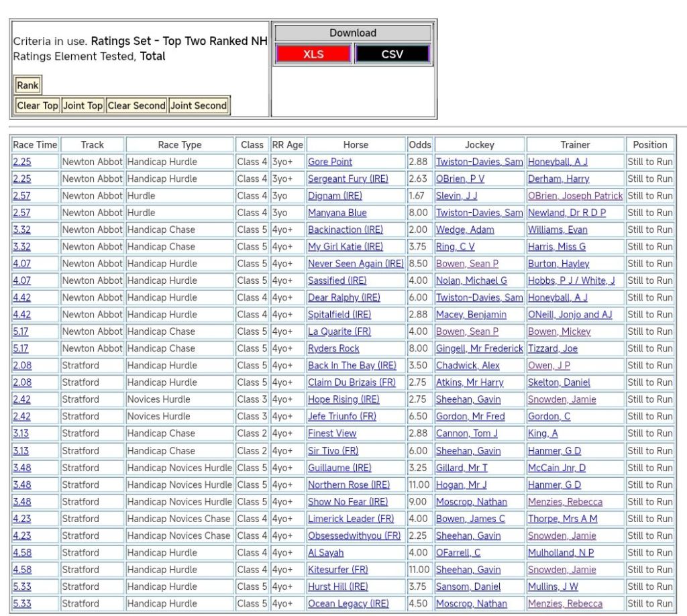Select the Joint Top filter

point(83,105)
